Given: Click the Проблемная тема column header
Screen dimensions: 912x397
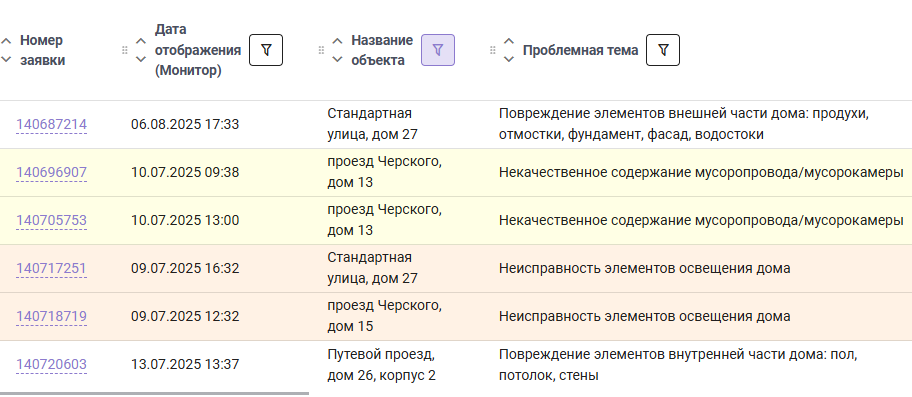Looking at the screenshot, I should pyautogui.click(x=580, y=51).
